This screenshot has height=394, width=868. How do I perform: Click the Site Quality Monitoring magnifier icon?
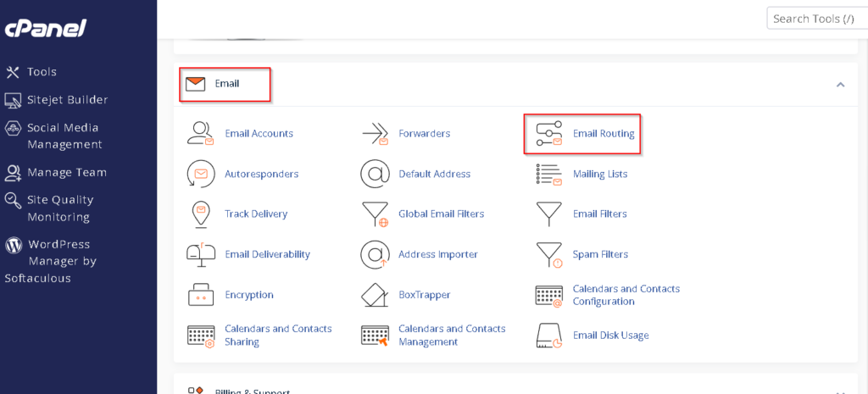coord(12,200)
